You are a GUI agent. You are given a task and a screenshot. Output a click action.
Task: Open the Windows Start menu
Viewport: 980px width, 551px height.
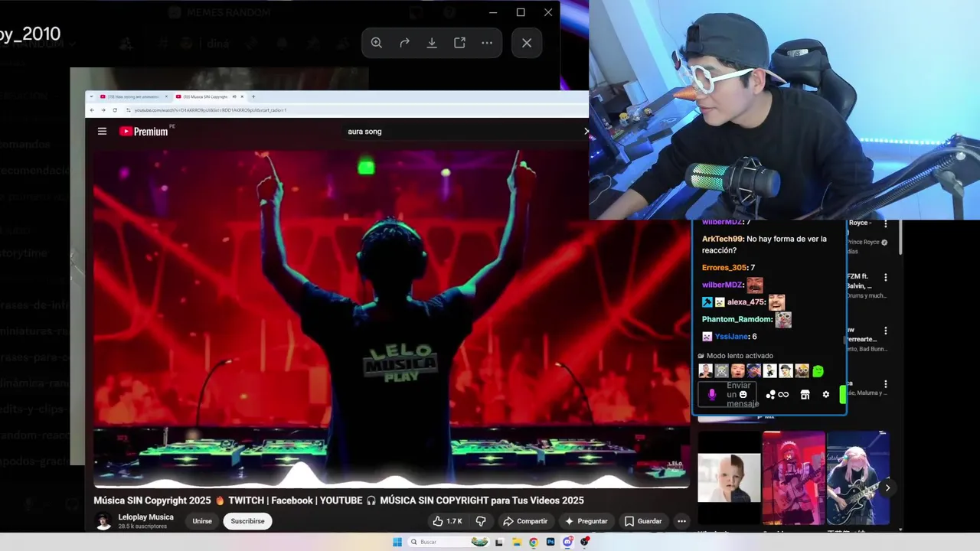coord(397,542)
